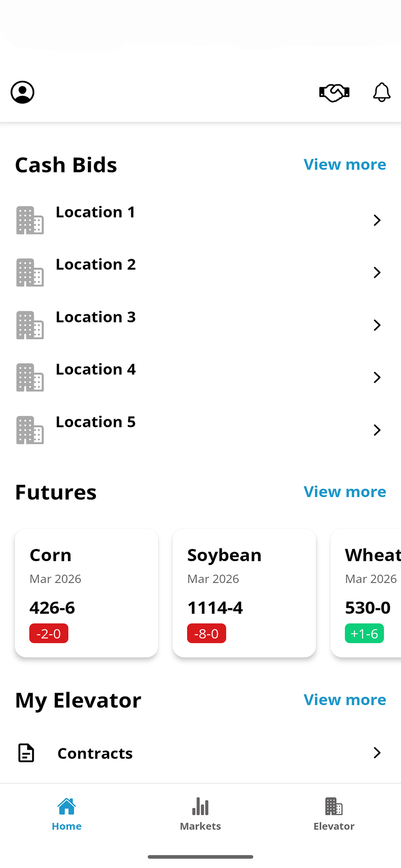Open the Corn Mar 2026 futures card

pyautogui.click(x=86, y=593)
